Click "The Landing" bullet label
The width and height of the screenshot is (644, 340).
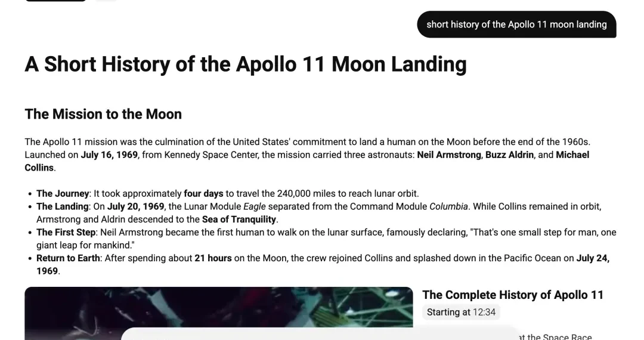[x=63, y=206]
